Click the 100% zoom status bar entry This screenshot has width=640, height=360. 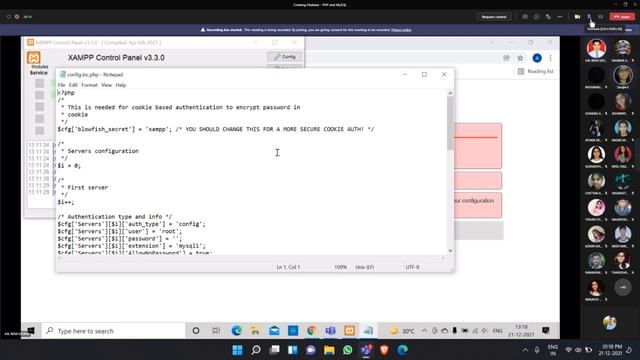340,267
